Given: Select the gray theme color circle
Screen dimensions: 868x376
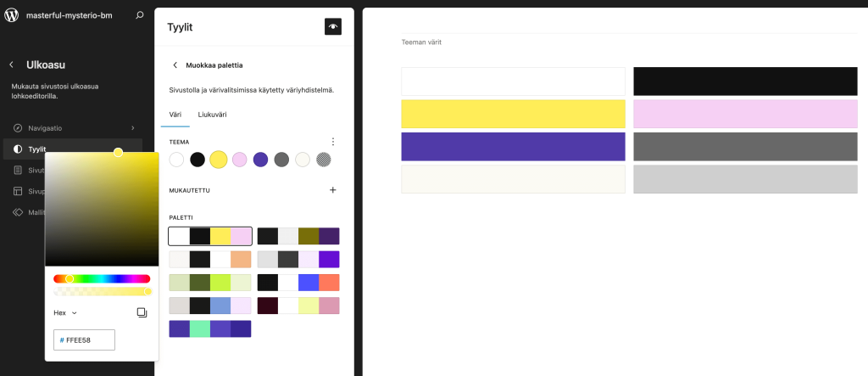Looking at the screenshot, I should [281, 160].
